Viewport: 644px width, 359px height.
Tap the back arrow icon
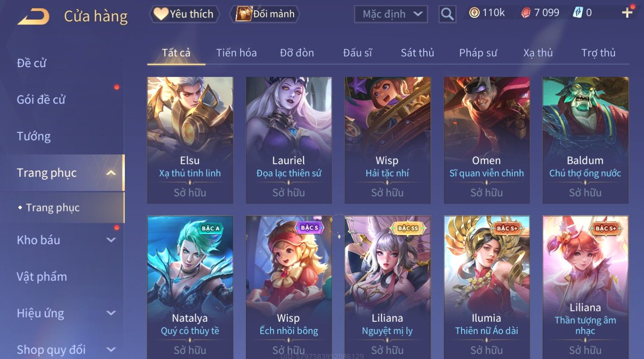pyautogui.click(x=33, y=17)
